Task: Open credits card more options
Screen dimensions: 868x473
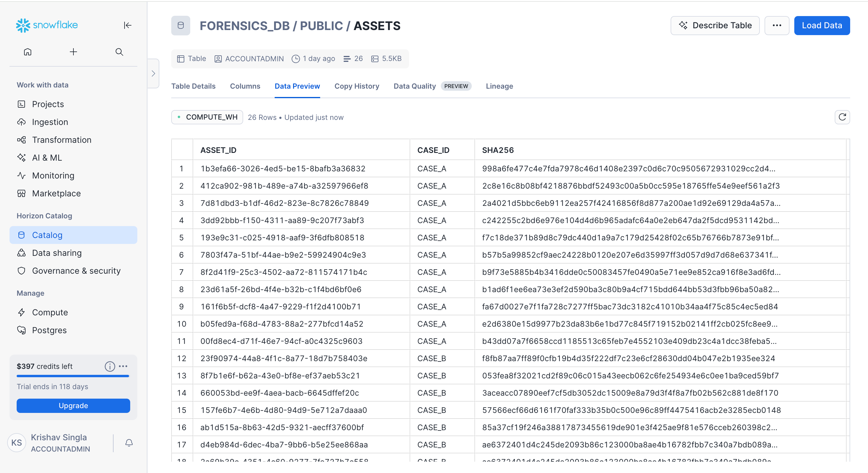Action: point(123,366)
